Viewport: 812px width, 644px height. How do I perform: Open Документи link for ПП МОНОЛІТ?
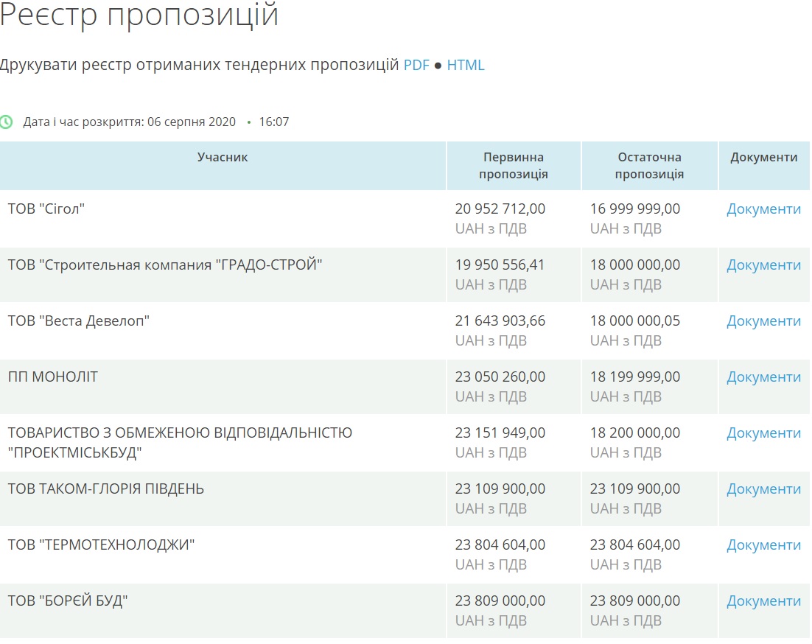click(764, 377)
